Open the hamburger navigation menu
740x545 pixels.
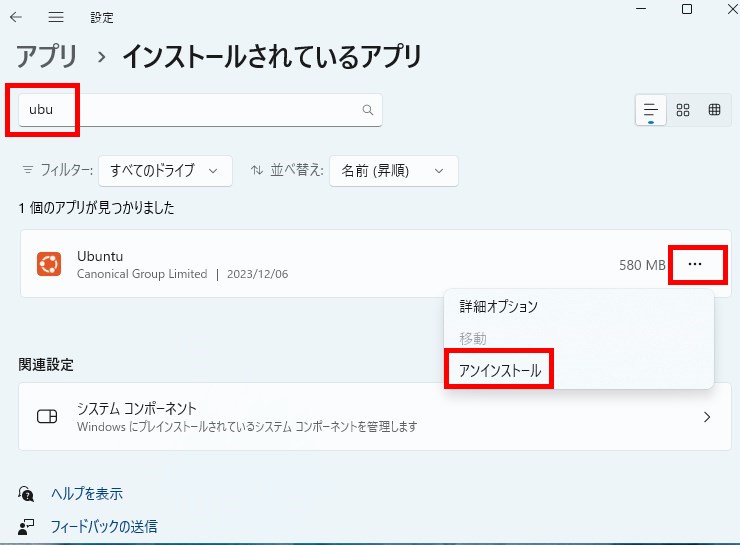pos(56,17)
